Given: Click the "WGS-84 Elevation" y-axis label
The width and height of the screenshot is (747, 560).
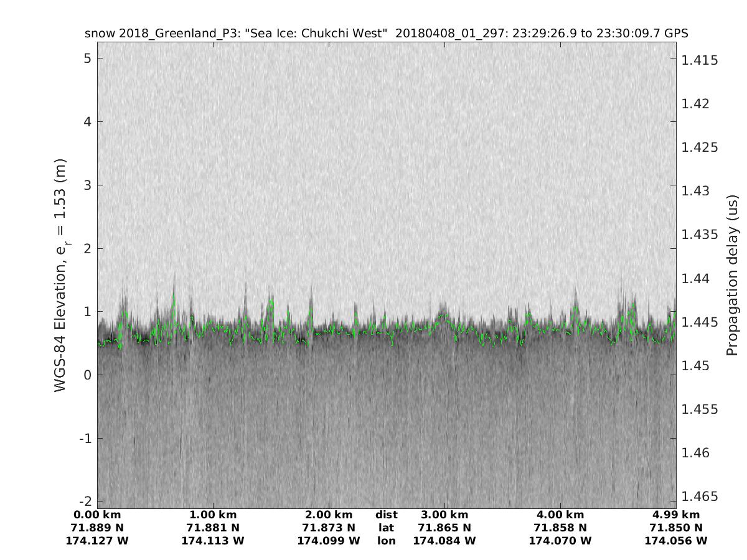Looking at the screenshot, I should tap(60, 275).
